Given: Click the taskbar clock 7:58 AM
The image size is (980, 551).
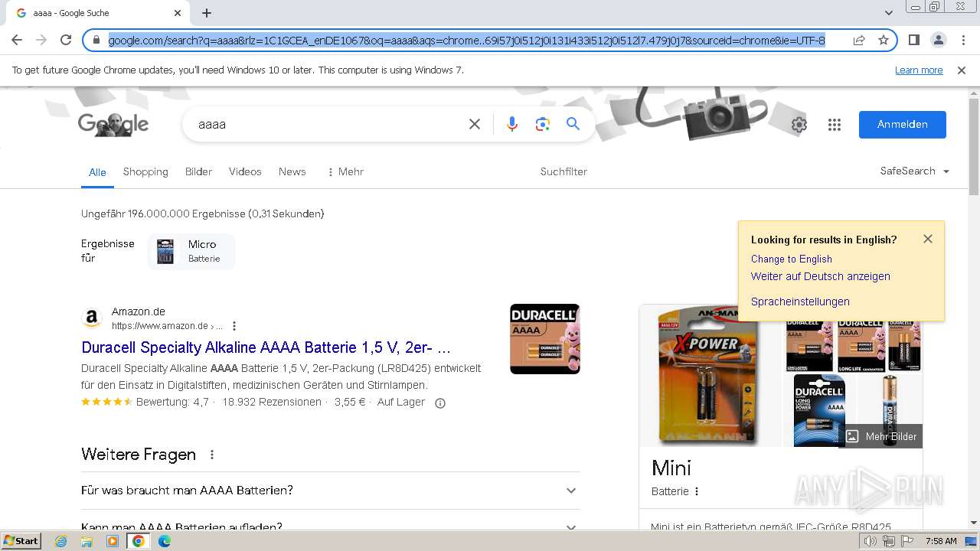Looking at the screenshot, I should [940, 541].
